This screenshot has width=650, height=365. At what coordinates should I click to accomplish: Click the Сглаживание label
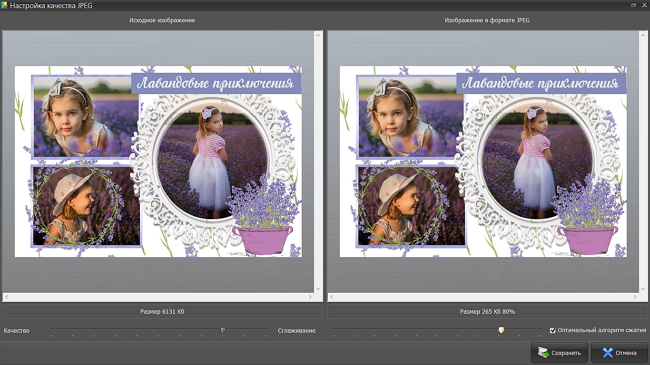[x=296, y=331]
